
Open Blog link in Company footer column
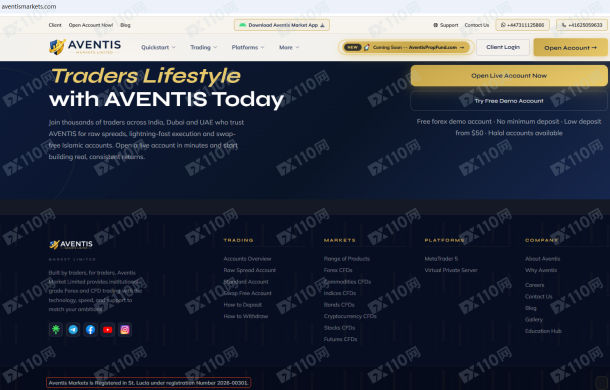point(531,308)
